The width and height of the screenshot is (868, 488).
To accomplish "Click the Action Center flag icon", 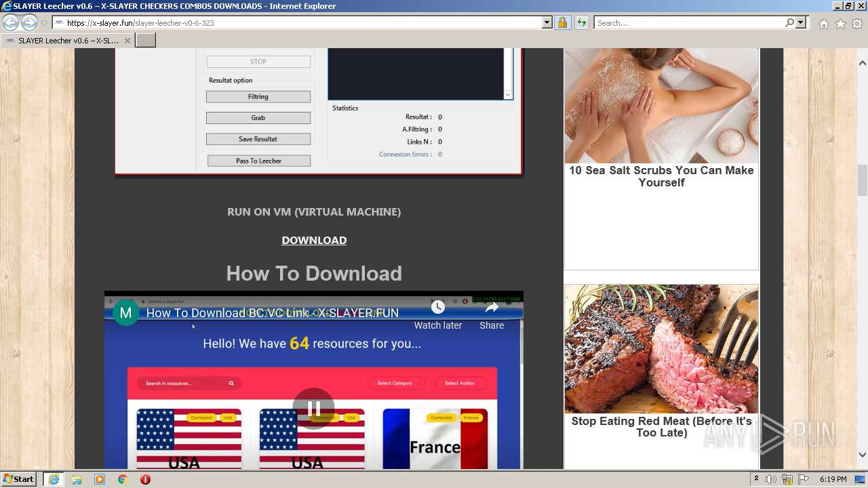I will (804, 479).
